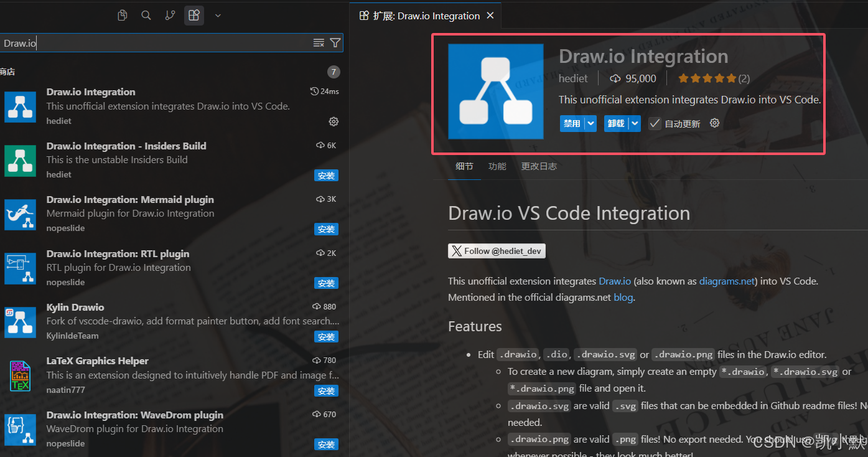The width and height of the screenshot is (868, 457).
Task: Open the Source Control view icon
Action: tap(170, 16)
